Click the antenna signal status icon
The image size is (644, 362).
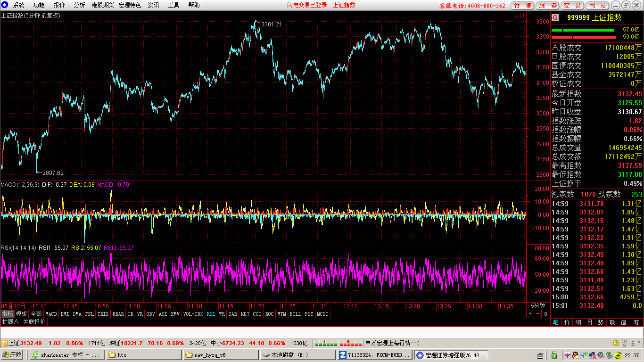point(624,343)
